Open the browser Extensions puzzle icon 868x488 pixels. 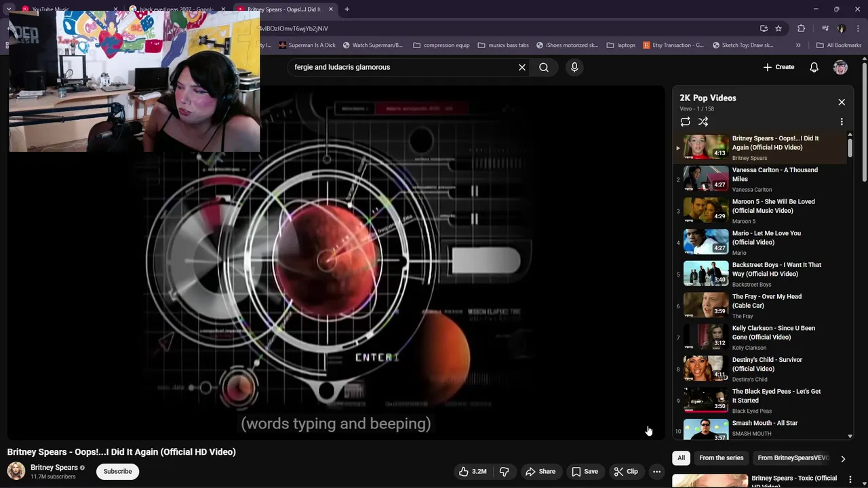pos(802,28)
